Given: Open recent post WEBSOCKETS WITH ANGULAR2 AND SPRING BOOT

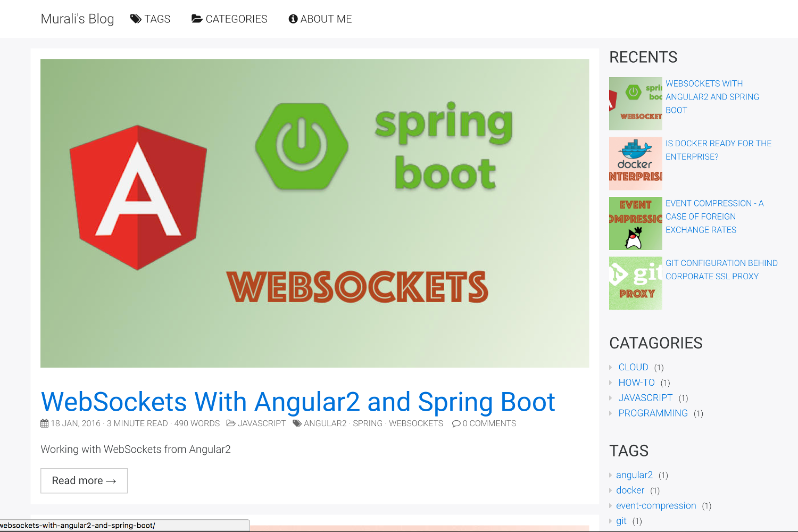Looking at the screenshot, I should click(712, 97).
